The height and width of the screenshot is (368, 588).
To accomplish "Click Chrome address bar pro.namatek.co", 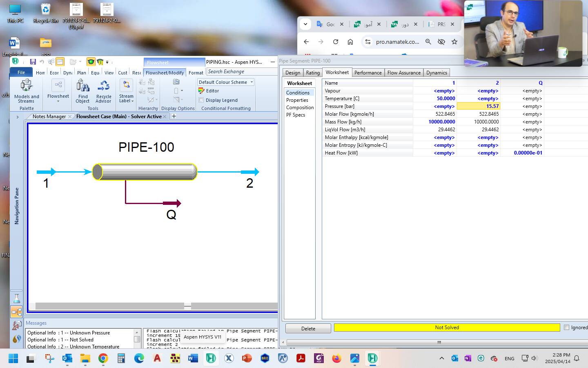I will click(397, 42).
